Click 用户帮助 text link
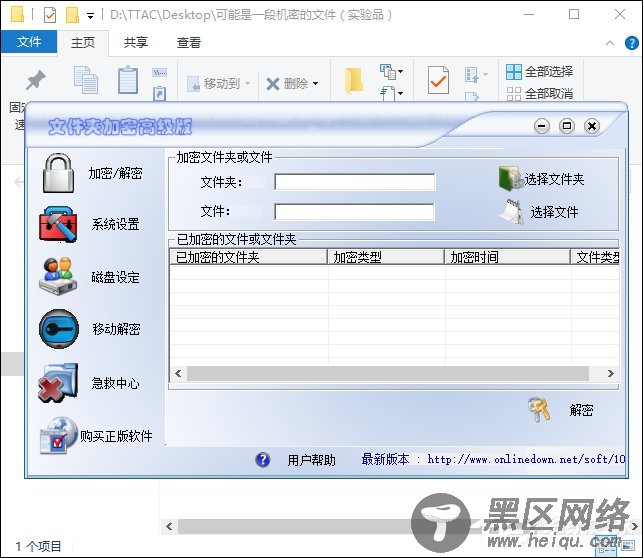 click(311, 460)
